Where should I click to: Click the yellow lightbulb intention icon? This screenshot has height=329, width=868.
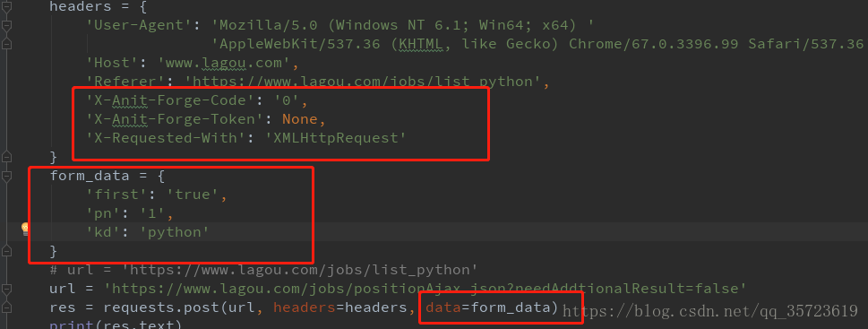25,229
